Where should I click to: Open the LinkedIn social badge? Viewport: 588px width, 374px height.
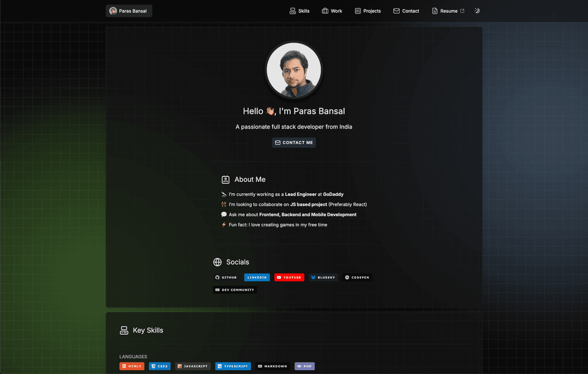257,278
